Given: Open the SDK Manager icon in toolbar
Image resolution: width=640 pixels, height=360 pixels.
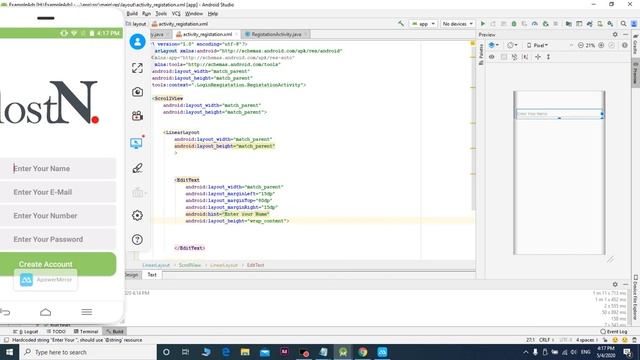Looking at the screenshot, I should (x=610, y=24).
